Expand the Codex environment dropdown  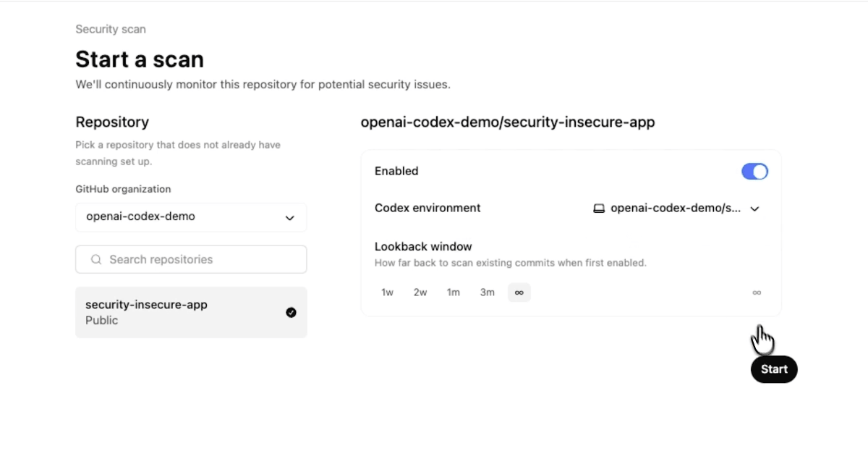[754, 209]
